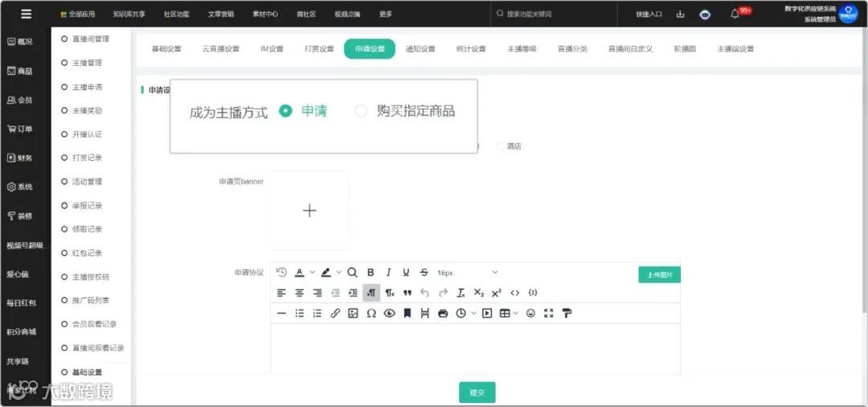Open 财务 in the left rail
This screenshot has height=407, width=868.
pos(19,158)
